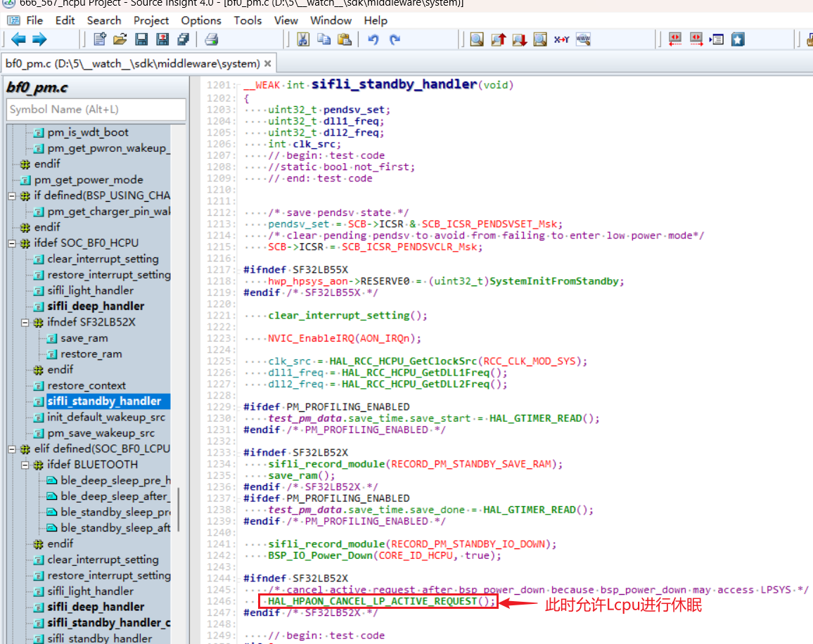Viewport: 813px width, 644px height.
Task: Collapse the 'if defined(BSP_USING_CHA' node
Action: pyautogui.click(x=12, y=196)
